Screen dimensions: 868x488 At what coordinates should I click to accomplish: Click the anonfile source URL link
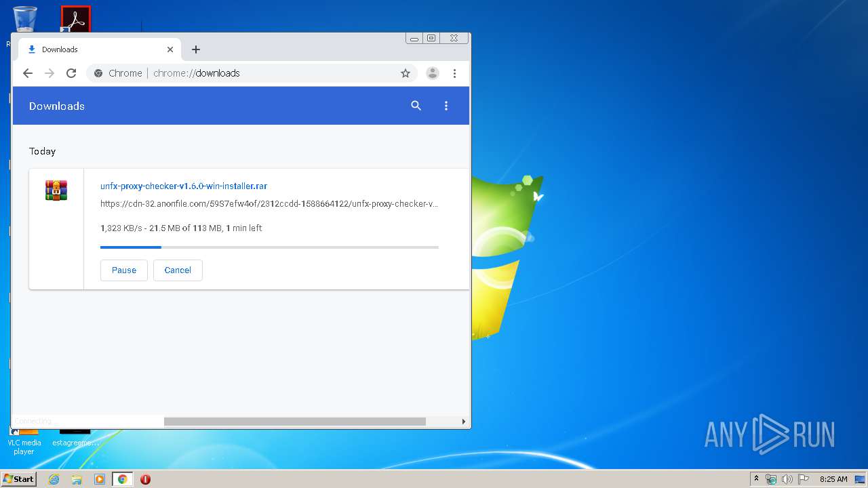pos(269,203)
